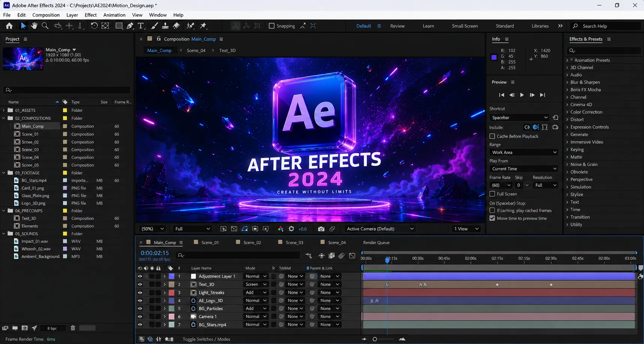Viewport: 644px width, 344px height.
Task: Hide the Adjustment Layer 1 layer
Action: [x=140, y=276]
